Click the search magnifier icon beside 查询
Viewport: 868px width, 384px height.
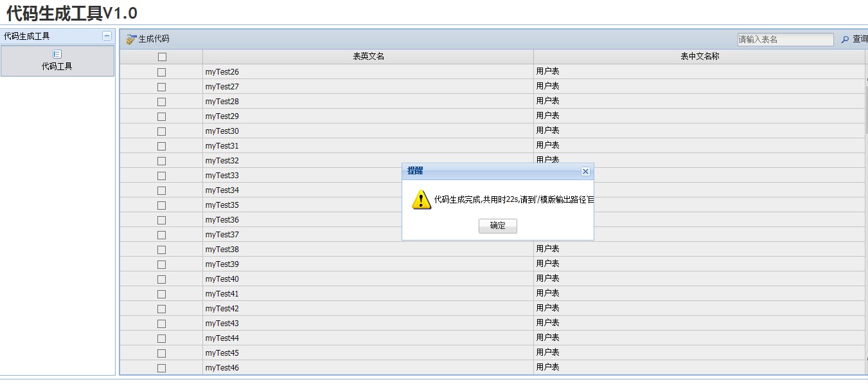845,39
